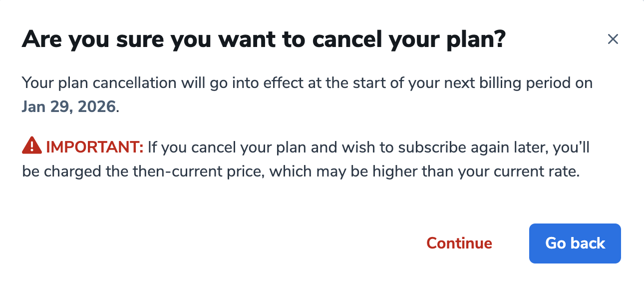This screenshot has height=284, width=644.
Task: Close the cancel plan dialog
Action: tap(613, 39)
